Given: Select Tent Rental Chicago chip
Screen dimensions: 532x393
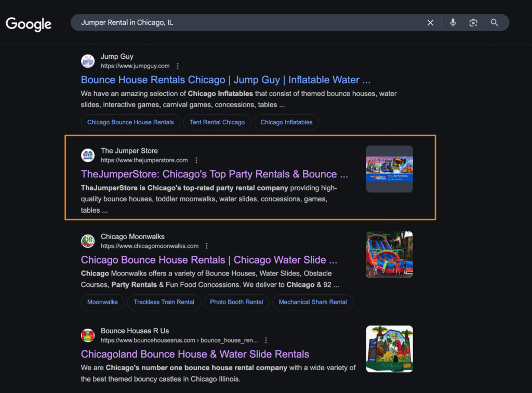Looking at the screenshot, I should point(217,122).
